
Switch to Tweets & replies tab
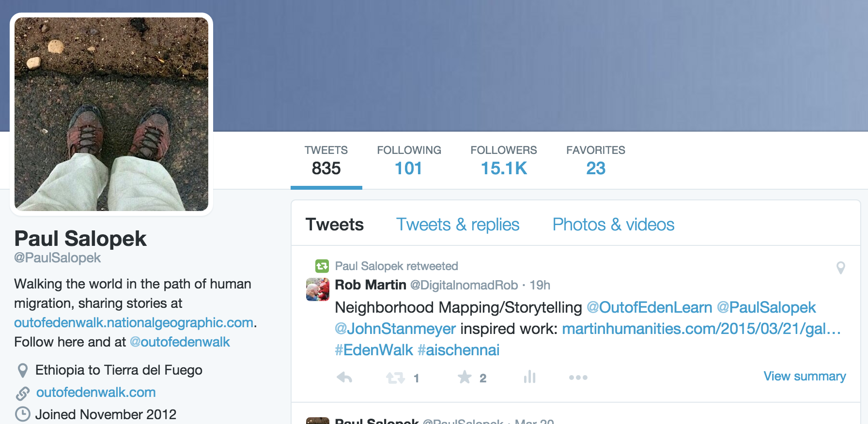(x=457, y=225)
